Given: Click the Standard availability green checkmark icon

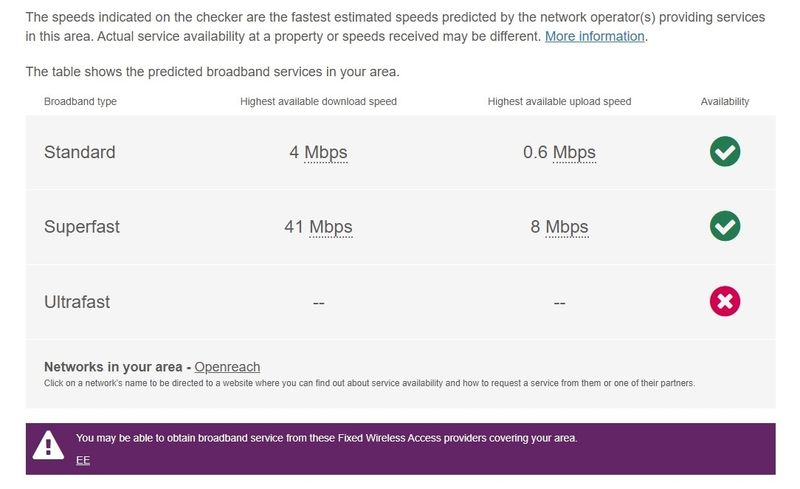Looking at the screenshot, I should (725, 152).
